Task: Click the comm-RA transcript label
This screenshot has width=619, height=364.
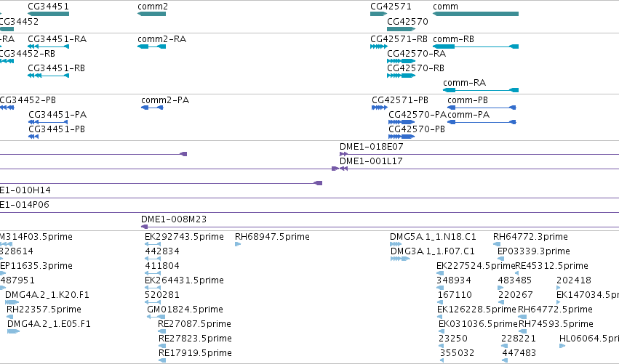Action: point(465,83)
